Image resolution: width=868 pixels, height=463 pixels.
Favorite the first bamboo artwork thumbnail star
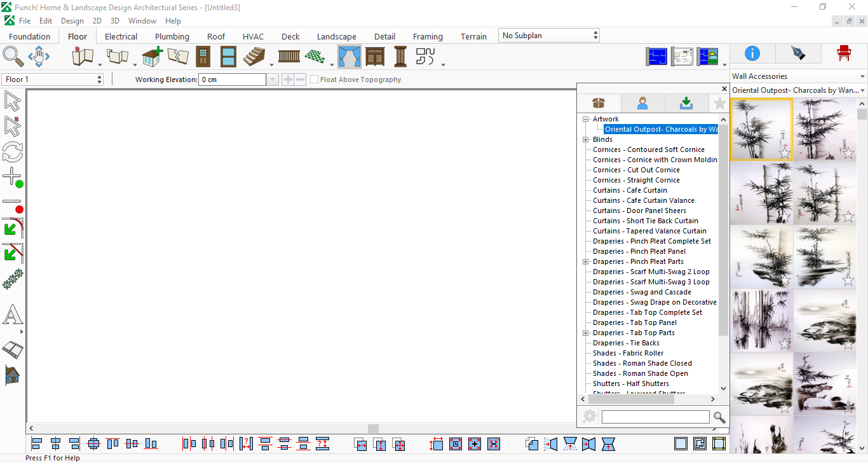[x=785, y=153]
